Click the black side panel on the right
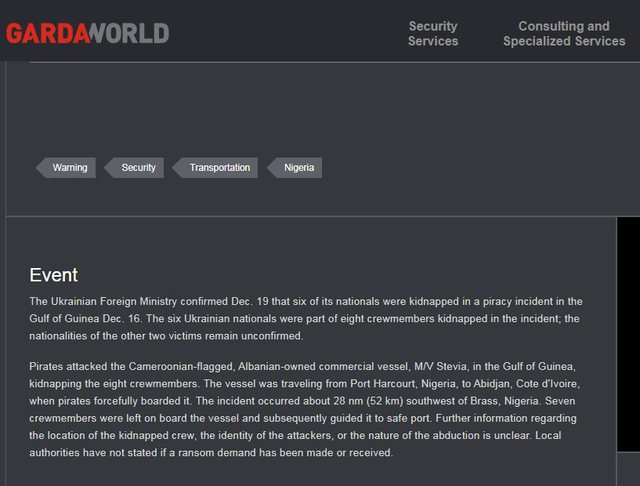This screenshot has height=486, width=640. pyautogui.click(x=628, y=335)
